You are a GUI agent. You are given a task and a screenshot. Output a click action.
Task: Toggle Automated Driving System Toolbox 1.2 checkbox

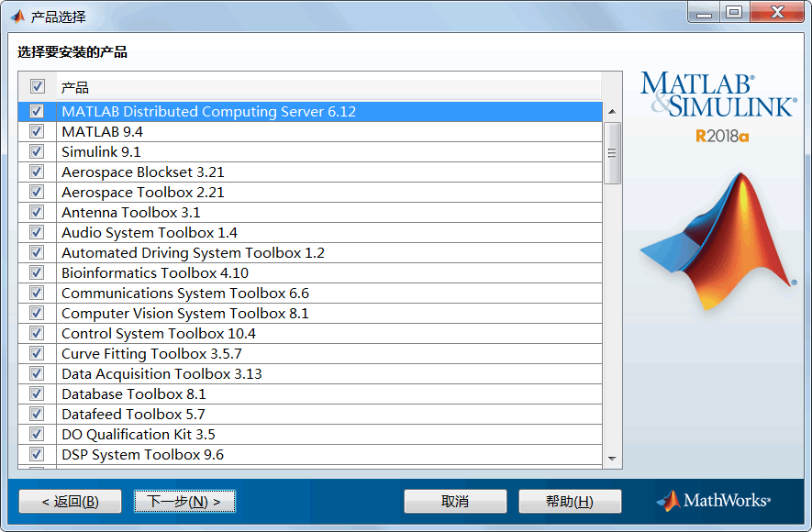point(37,252)
